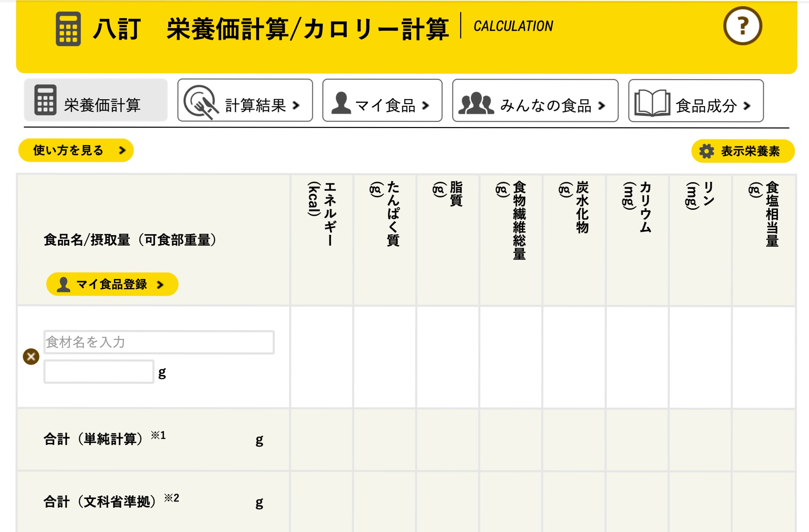The image size is (809, 532).
Task: Click the arrow chevron on 食品成分
Action: (x=747, y=106)
